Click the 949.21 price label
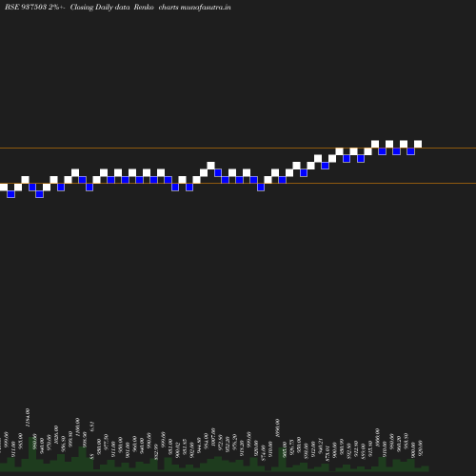The width and height of the screenshot is (476, 476). click(321, 446)
